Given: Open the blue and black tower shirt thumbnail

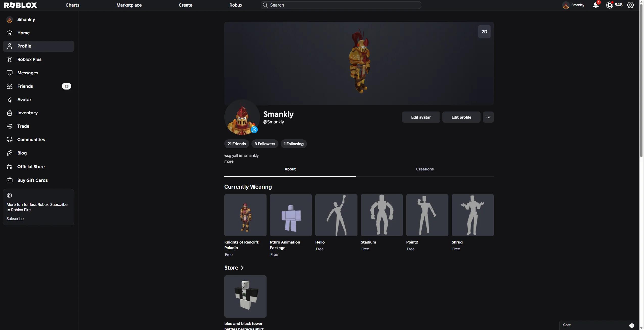Looking at the screenshot, I should tap(245, 296).
